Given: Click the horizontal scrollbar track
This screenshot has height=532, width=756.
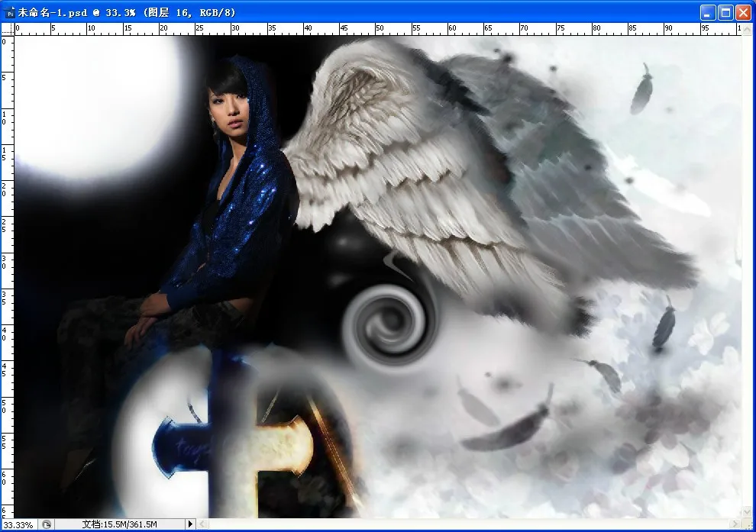Looking at the screenshot, I should (x=458, y=524).
